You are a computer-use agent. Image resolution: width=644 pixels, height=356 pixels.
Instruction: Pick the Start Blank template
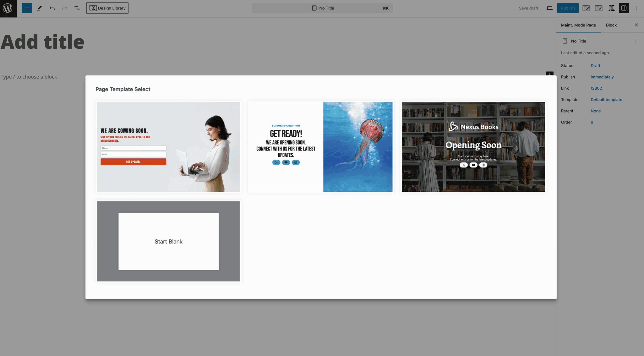coord(168,241)
